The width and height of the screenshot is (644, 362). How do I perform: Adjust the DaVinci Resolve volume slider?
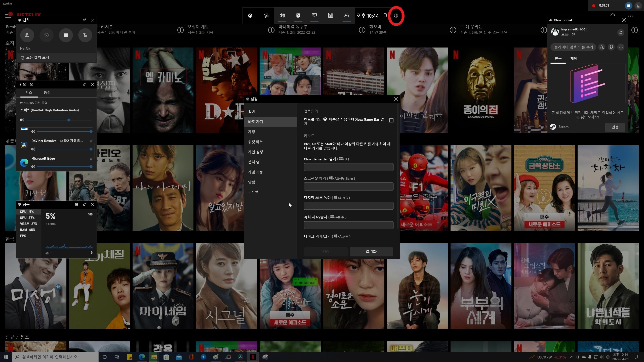[x=91, y=149]
